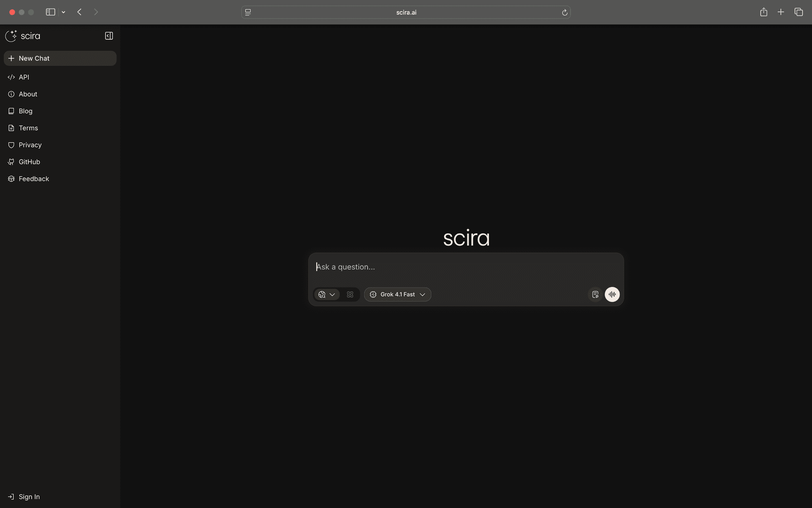Open the About page
Image resolution: width=812 pixels, height=508 pixels.
tap(28, 94)
